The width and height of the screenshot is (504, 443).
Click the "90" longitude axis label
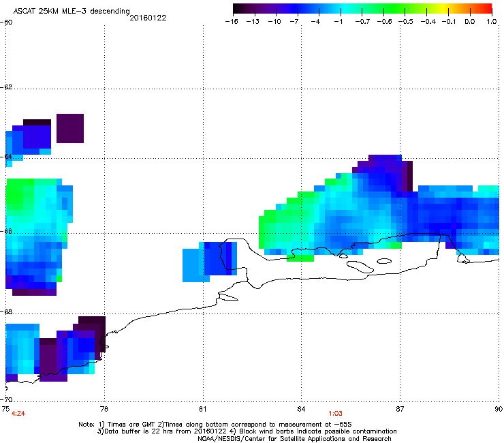pyautogui.click(x=499, y=408)
